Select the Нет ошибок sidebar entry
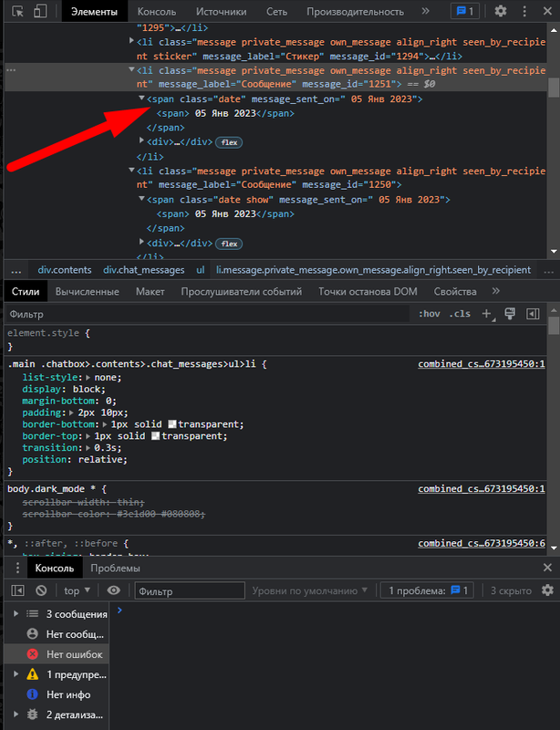This screenshot has height=730, width=560. click(57, 654)
